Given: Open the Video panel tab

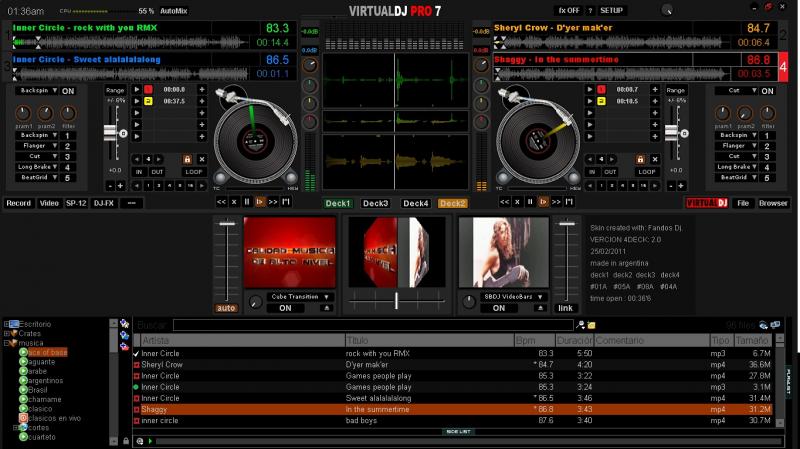Looking at the screenshot, I should tap(49, 203).
